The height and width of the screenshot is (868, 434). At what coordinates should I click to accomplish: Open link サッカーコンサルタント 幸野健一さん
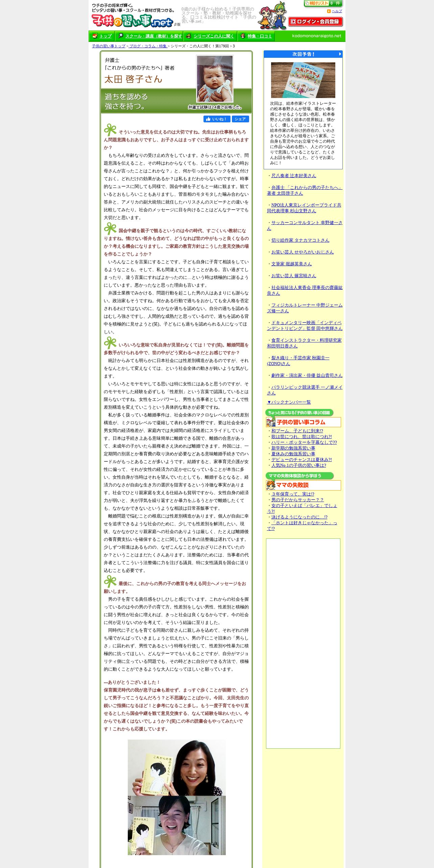(305, 225)
